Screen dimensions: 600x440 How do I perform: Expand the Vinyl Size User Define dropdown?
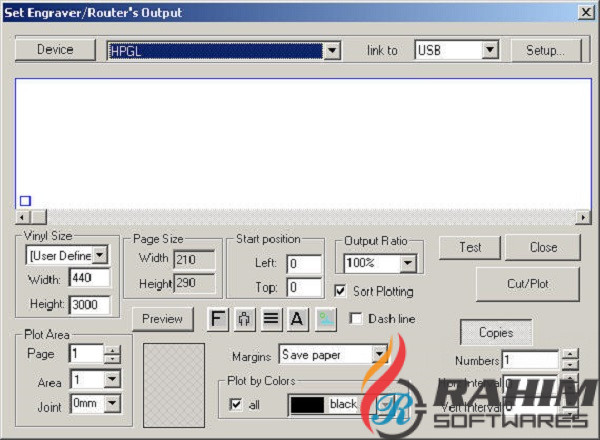click(100, 255)
